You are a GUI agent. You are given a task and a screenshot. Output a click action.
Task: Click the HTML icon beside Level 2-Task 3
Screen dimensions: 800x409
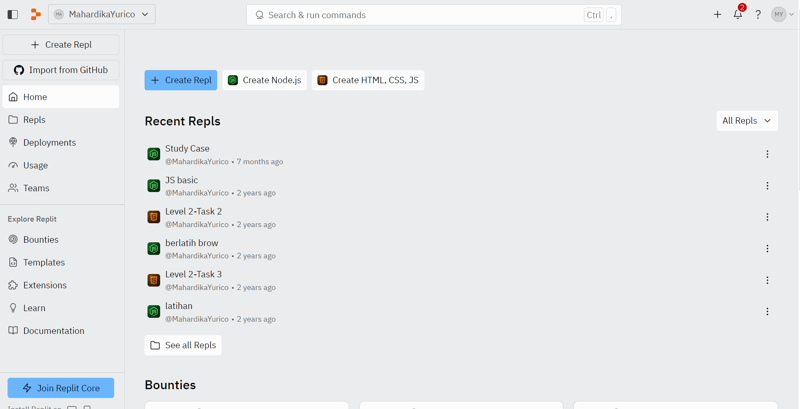154,280
